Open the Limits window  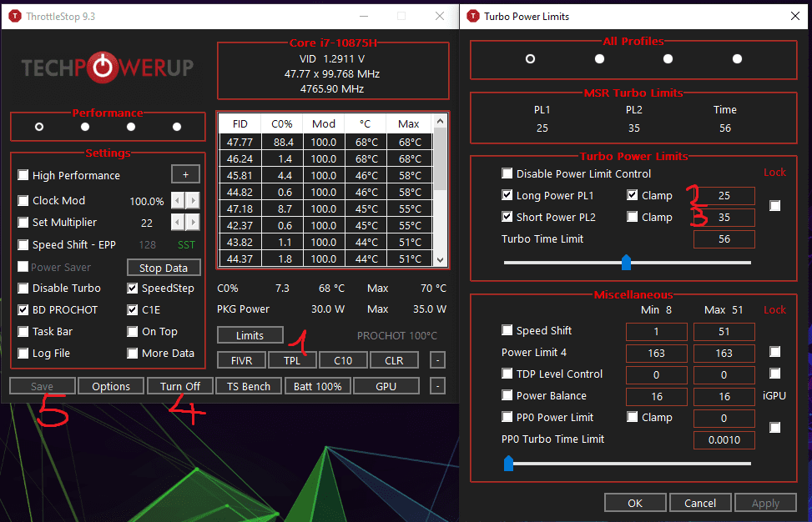[250, 335]
